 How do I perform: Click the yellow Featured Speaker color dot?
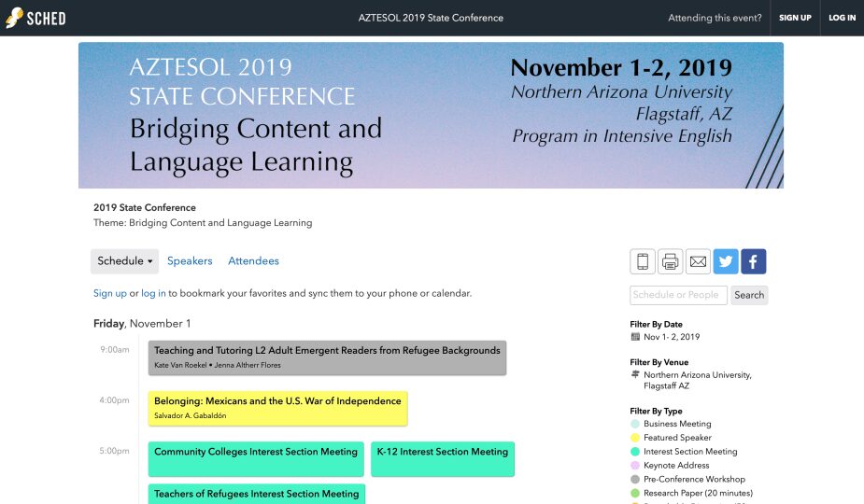tap(635, 438)
